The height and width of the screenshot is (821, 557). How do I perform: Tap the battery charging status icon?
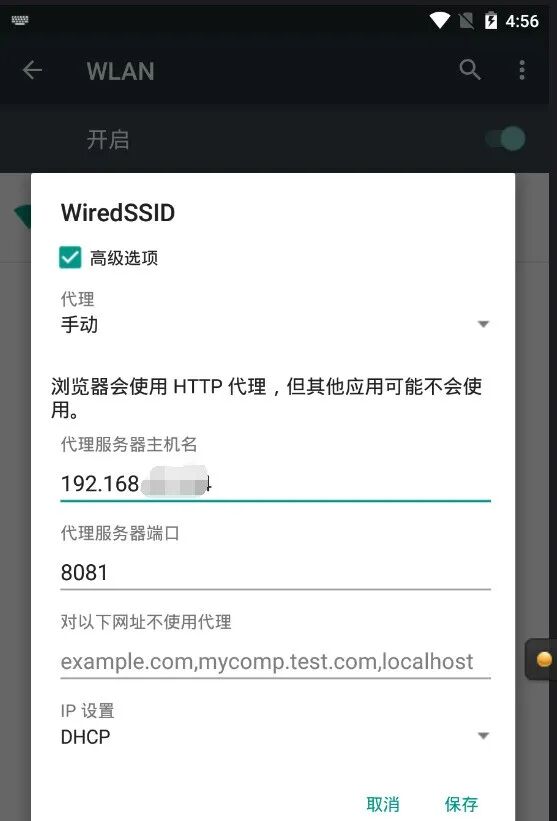coord(491,20)
